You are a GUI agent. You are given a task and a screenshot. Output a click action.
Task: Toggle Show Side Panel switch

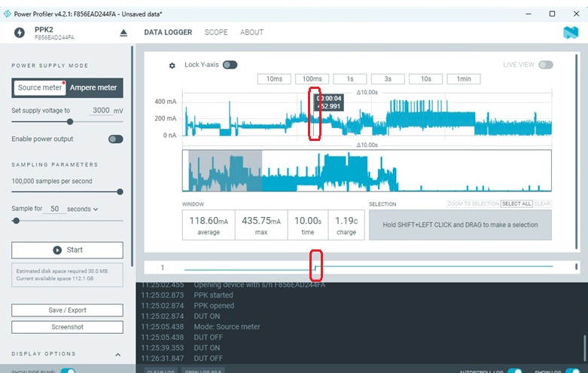click(68, 371)
